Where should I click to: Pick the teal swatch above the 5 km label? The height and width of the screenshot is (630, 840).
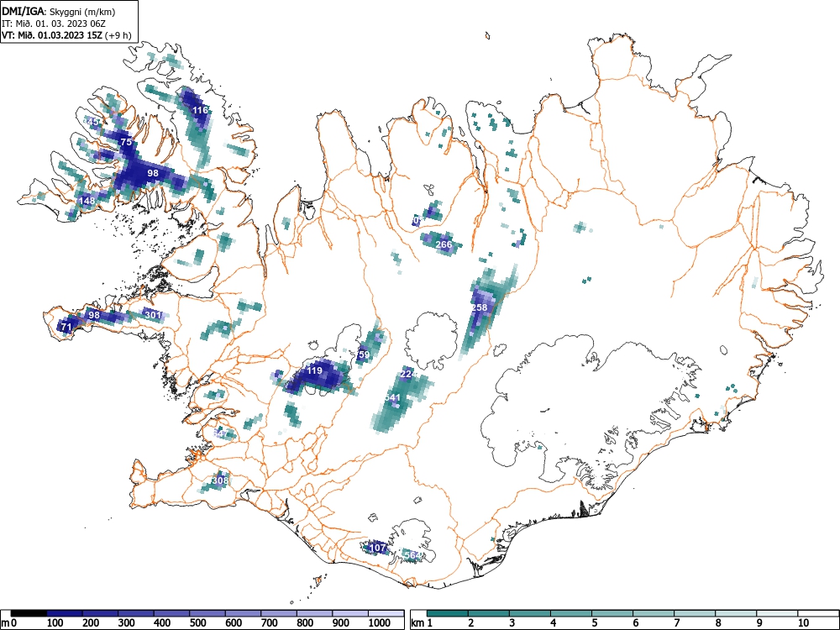[x=612, y=613]
